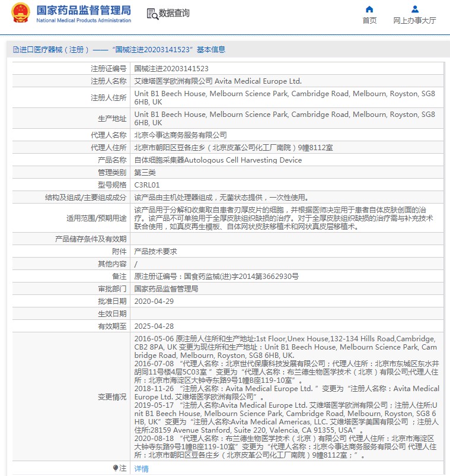
Task: Click the 变更情况 change history text
Action: [286, 397]
